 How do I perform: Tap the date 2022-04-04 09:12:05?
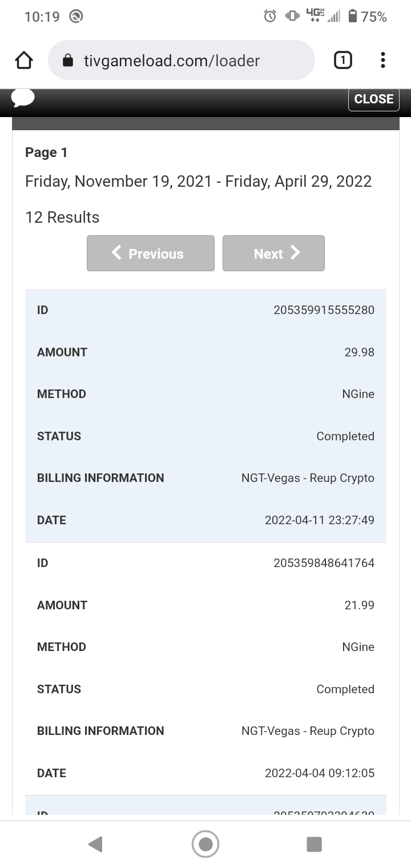click(319, 773)
